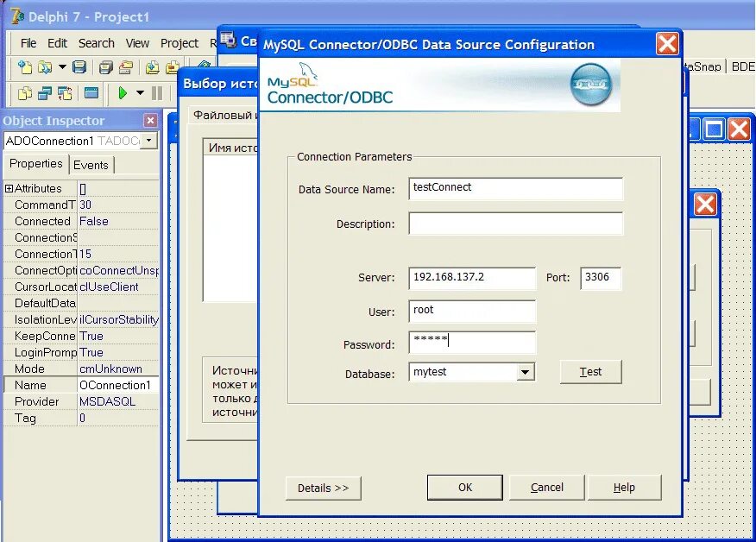
Task: Click the Data Source Name field
Action: pyautogui.click(x=515, y=188)
